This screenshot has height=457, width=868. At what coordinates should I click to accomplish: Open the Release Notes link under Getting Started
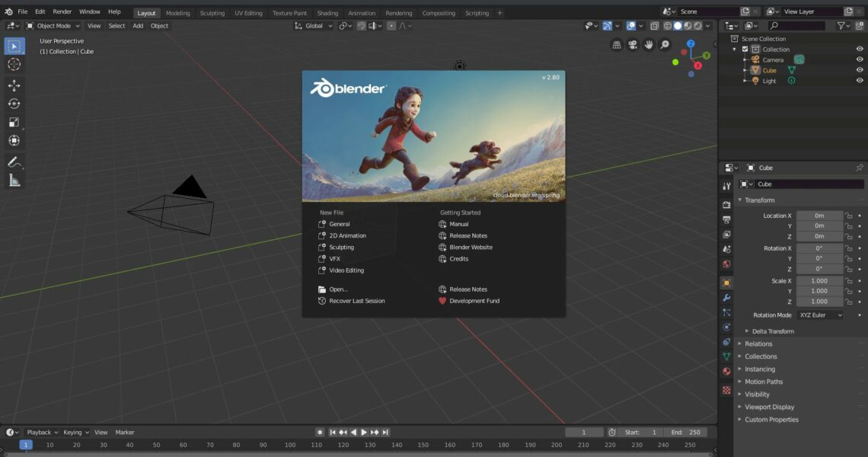[468, 235]
